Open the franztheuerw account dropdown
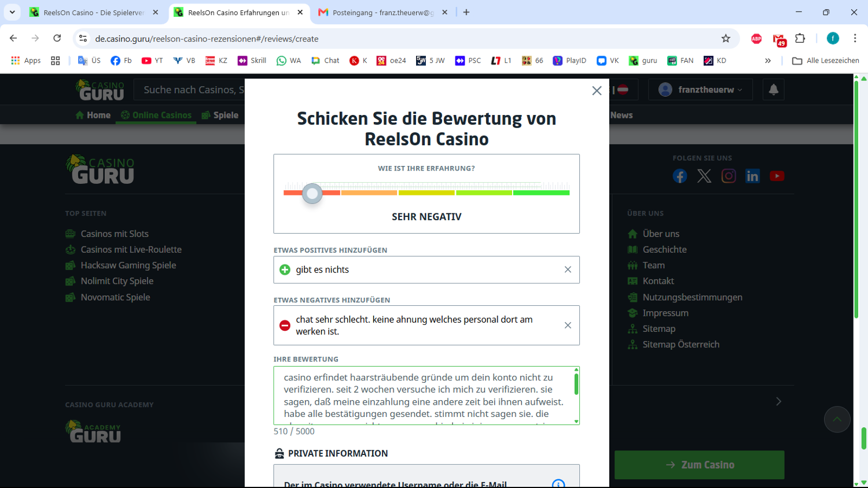 click(x=700, y=90)
